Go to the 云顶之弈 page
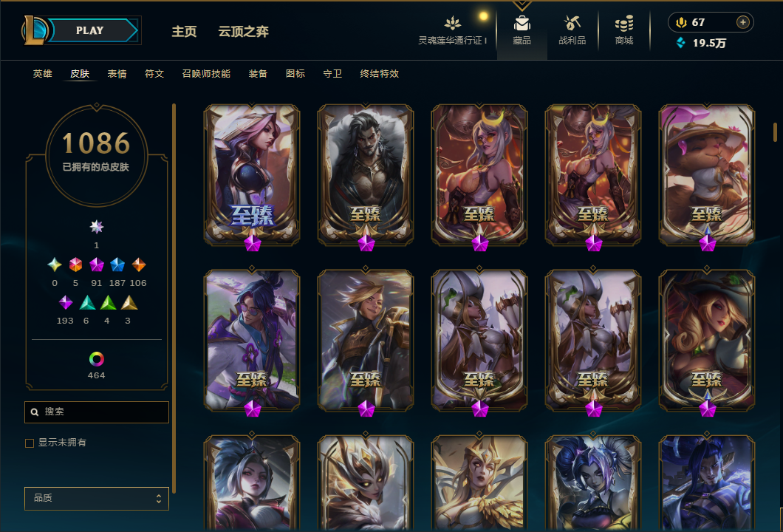783x532 pixels. 243,32
